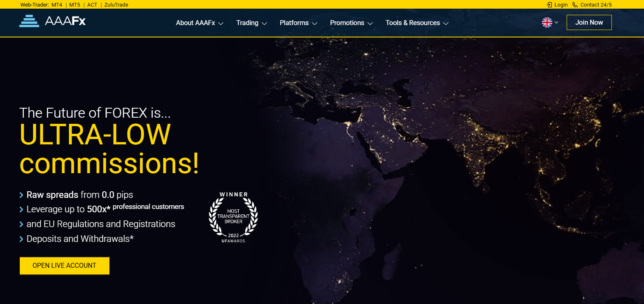Open the ACT Web-Trader link
The height and width of the screenshot is (304, 644).
pyautogui.click(x=92, y=5)
